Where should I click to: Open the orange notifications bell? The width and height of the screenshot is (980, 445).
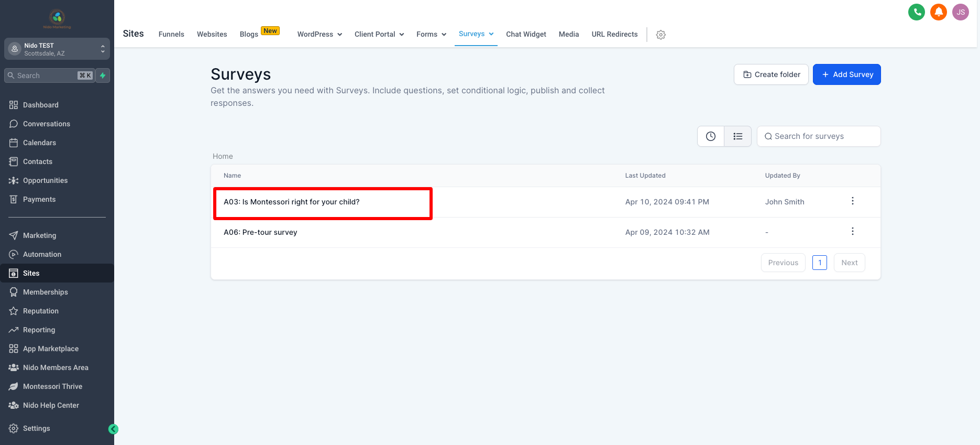click(x=939, y=12)
